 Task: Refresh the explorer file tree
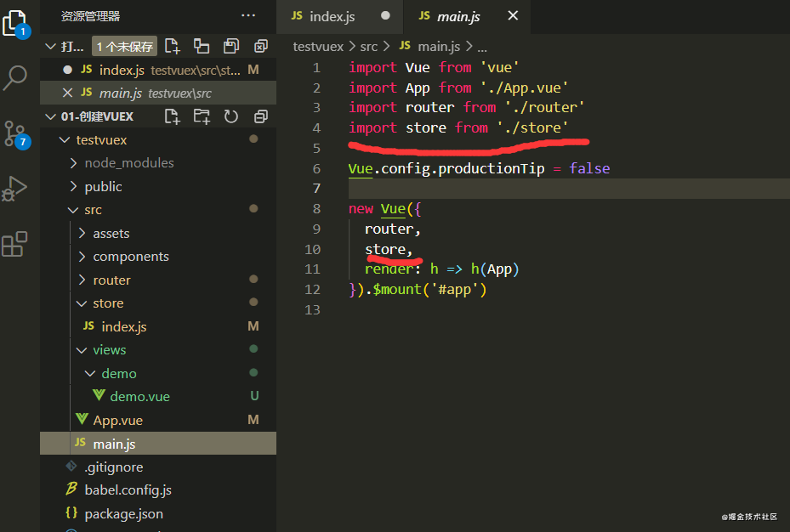[231, 116]
